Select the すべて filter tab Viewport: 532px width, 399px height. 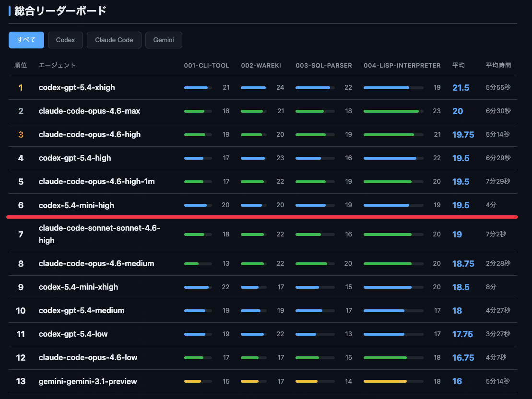pyautogui.click(x=26, y=40)
